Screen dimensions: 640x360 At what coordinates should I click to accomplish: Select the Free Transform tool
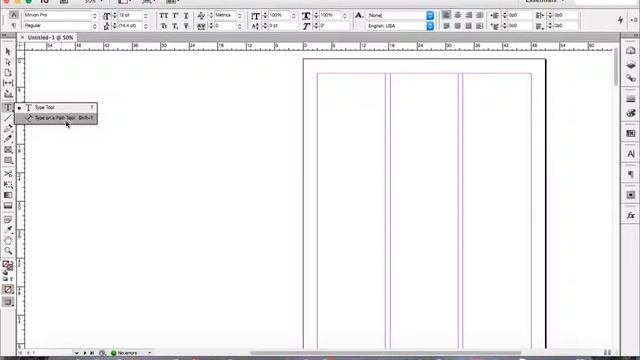click(8, 184)
